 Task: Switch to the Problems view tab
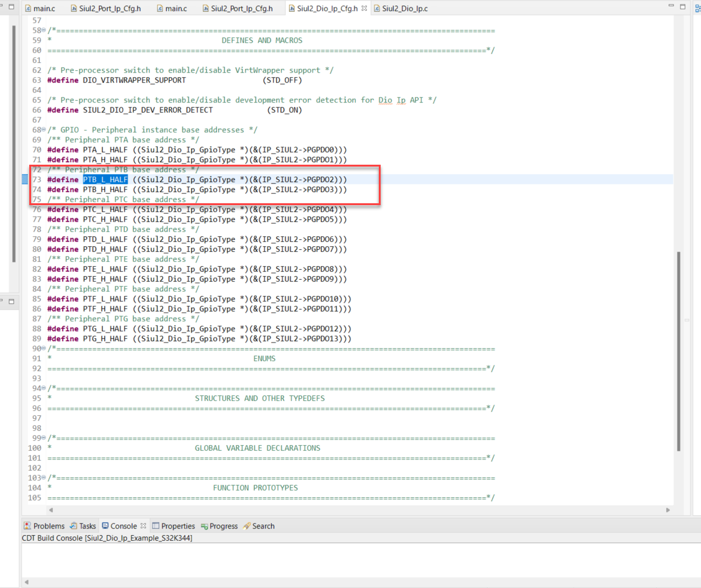point(44,526)
